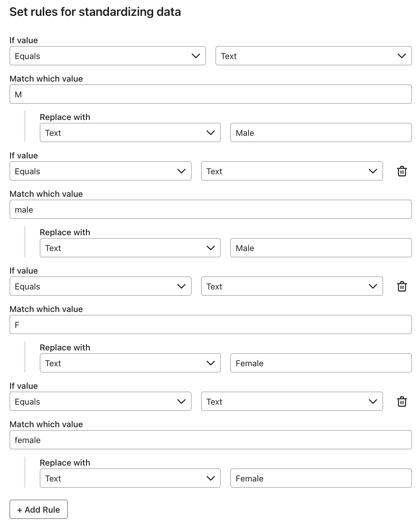Screen dimensions: 420x528
Task: Click the Add Rule button
Action: (38, 510)
